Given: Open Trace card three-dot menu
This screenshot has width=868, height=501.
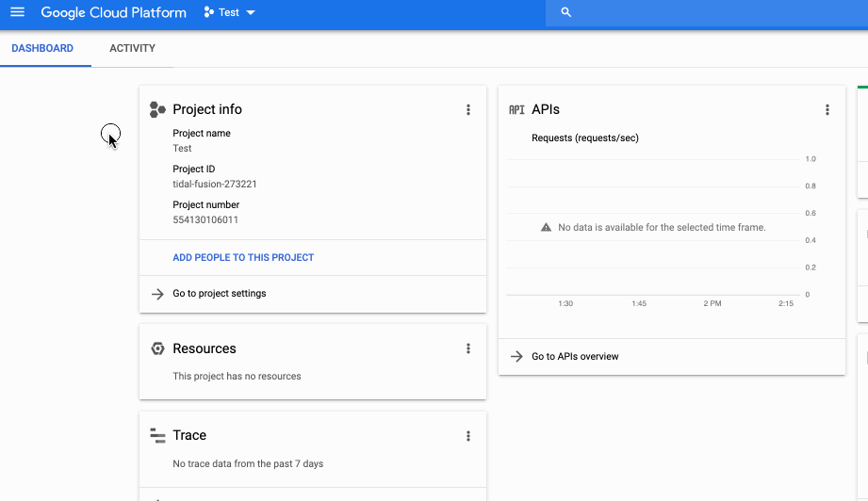Looking at the screenshot, I should pyautogui.click(x=468, y=436).
